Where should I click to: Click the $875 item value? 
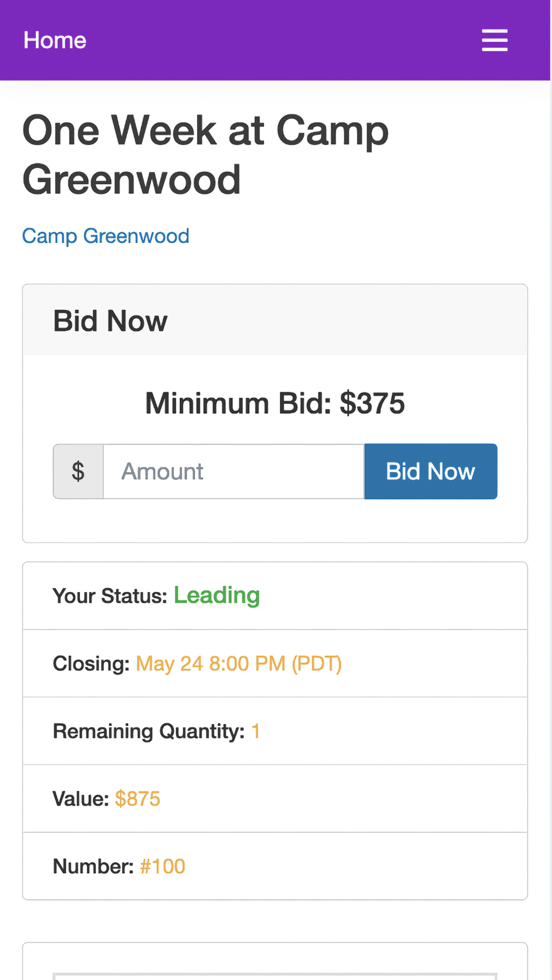[x=137, y=799]
